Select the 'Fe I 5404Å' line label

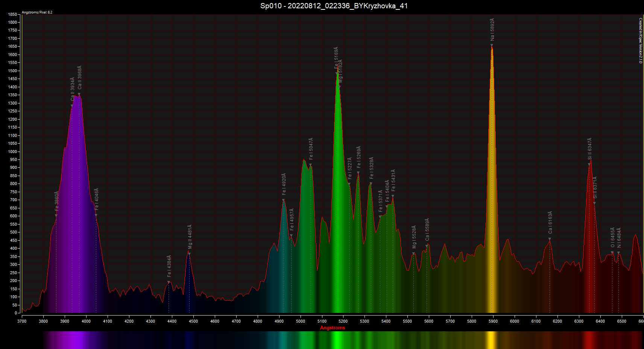387,191
